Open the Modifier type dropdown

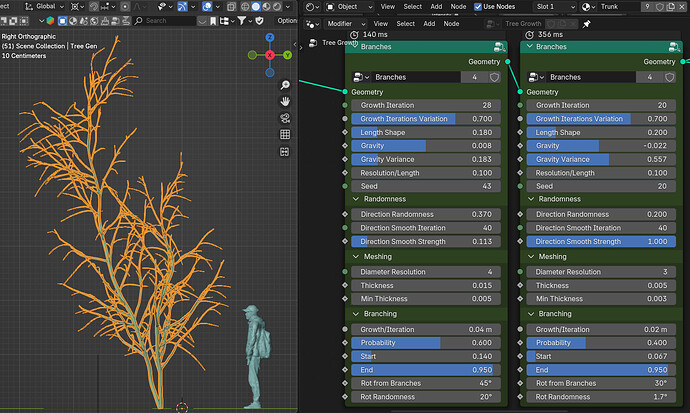coord(346,24)
